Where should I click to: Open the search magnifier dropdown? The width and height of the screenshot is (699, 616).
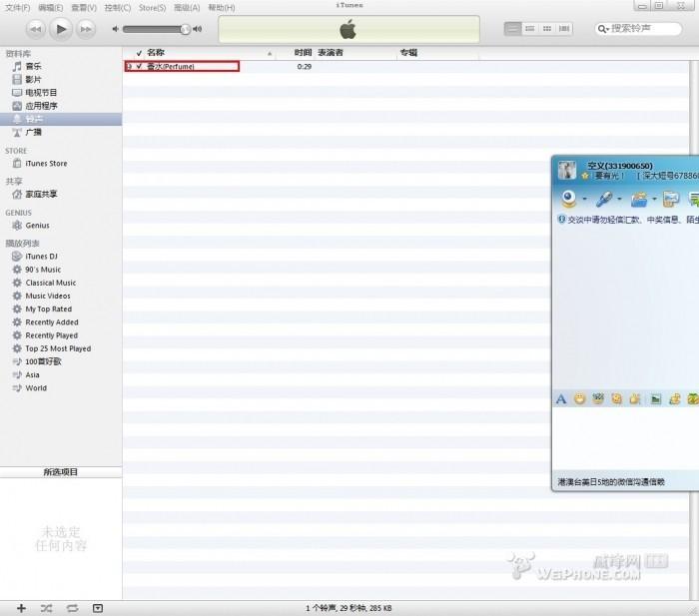point(603,29)
